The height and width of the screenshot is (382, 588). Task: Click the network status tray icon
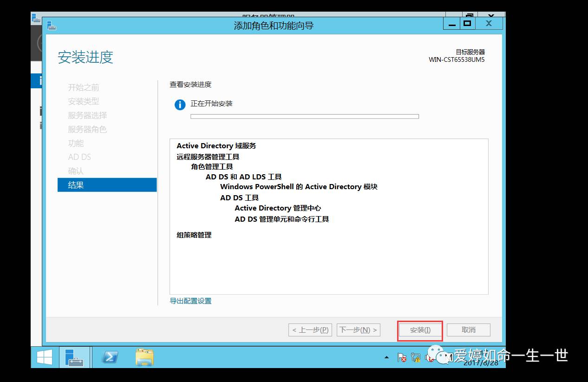(416, 357)
